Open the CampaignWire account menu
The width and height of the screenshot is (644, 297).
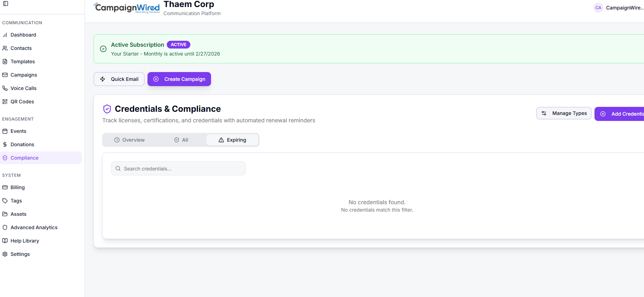(x=619, y=8)
